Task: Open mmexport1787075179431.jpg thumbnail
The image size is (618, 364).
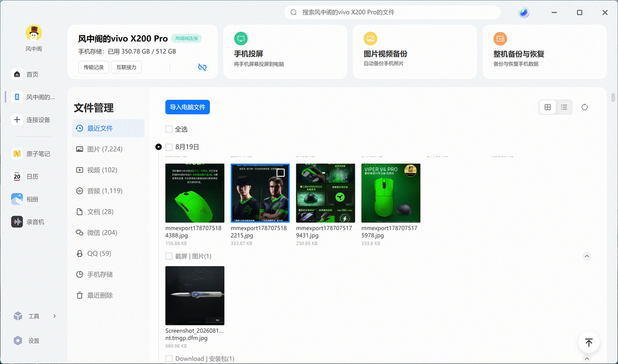Action: [x=326, y=193]
